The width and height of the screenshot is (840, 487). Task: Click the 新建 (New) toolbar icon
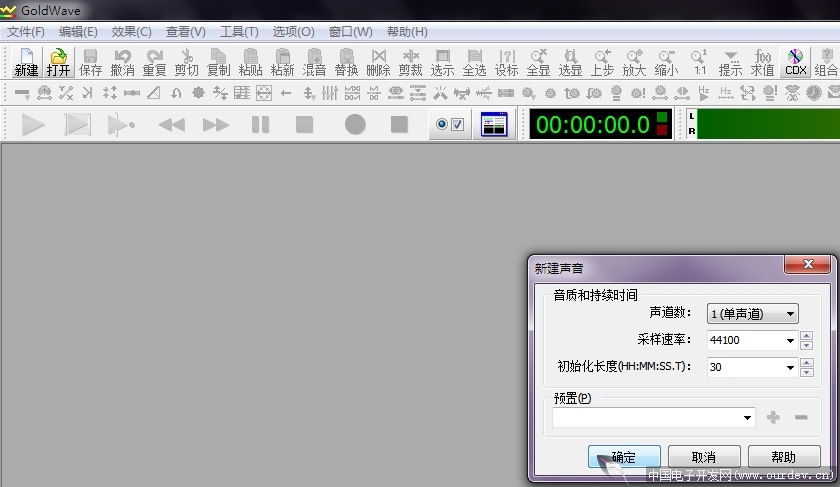26,62
